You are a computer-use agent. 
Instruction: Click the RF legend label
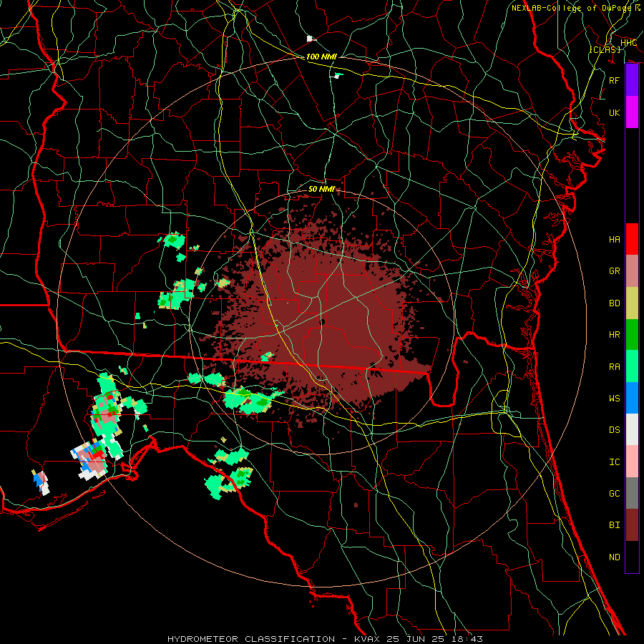[x=614, y=80]
